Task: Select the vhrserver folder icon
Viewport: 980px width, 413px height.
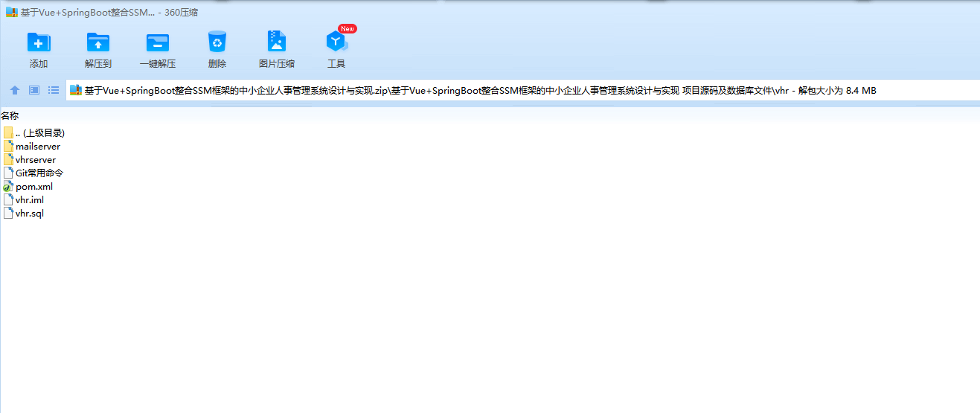Action: [x=8, y=159]
